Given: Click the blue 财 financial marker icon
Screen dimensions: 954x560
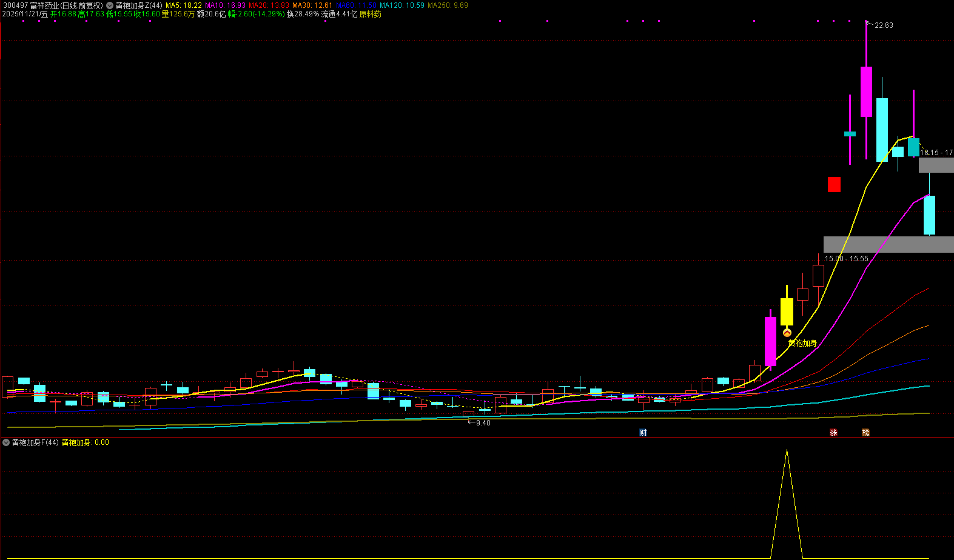Looking at the screenshot, I should pyautogui.click(x=643, y=432).
